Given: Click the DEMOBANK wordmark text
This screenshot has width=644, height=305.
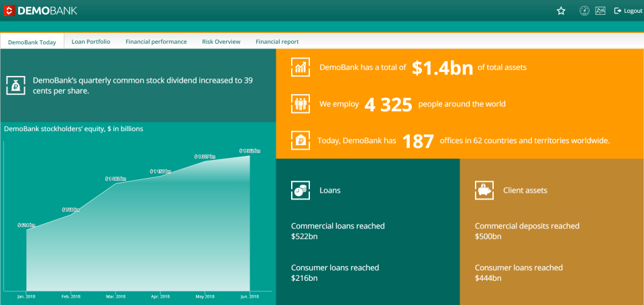Looking at the screenshot, I should 47,11.
